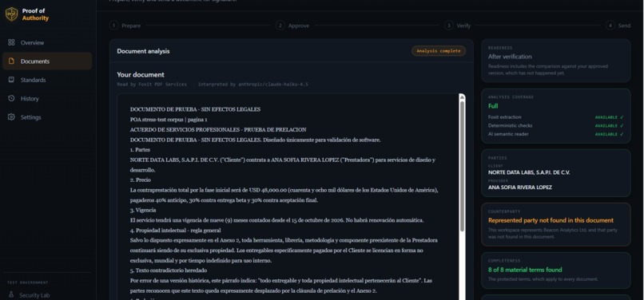Click '5. Texto contradictorio heredado' line
Image resolution: width=644 pixels, height=300 pixels.
click(169, 270)
